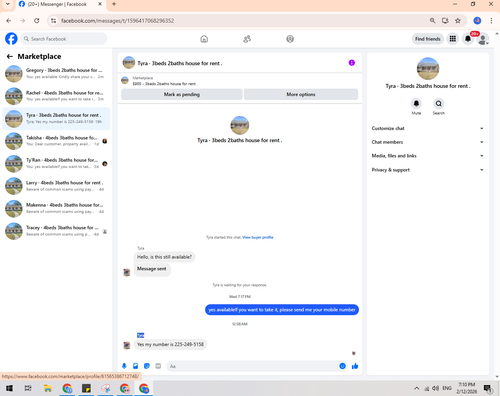Choose a GIF icon in composer
This screenshot has width=500, height=396.
(x=158, y=366)
